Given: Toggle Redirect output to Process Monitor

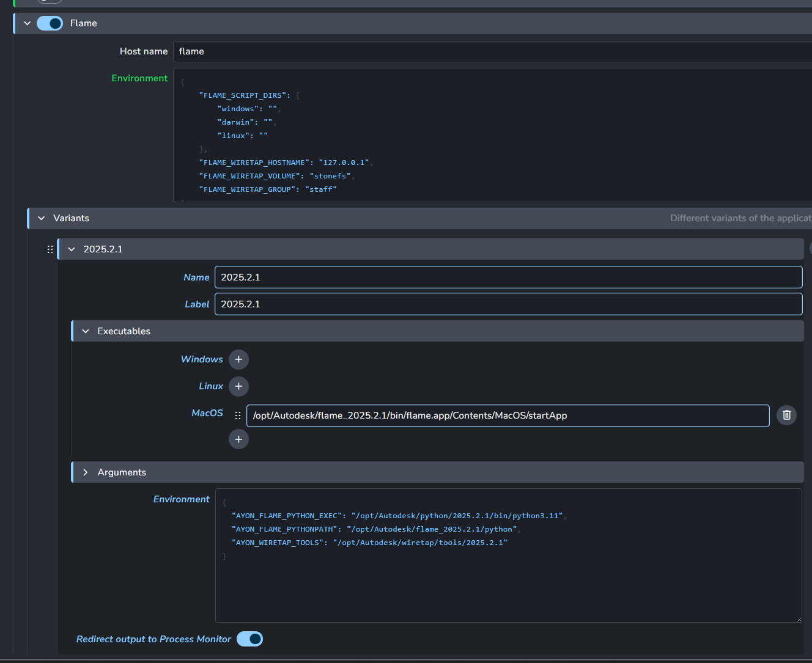Looking at the screenshot, I should pos(249,639).
